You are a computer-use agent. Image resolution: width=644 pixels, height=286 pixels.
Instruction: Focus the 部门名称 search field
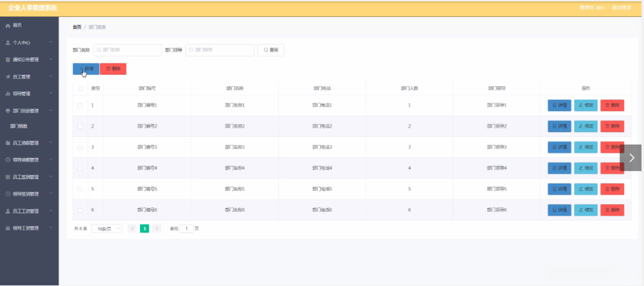coord(127,50)
